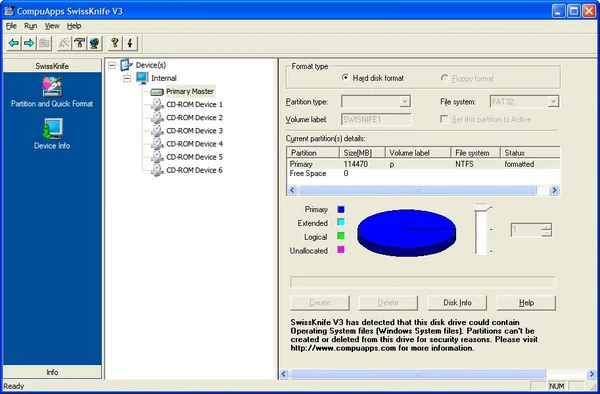Click the Status column header
The height and width of the screenshot is (394, 600).
click(x=530, y=153)
